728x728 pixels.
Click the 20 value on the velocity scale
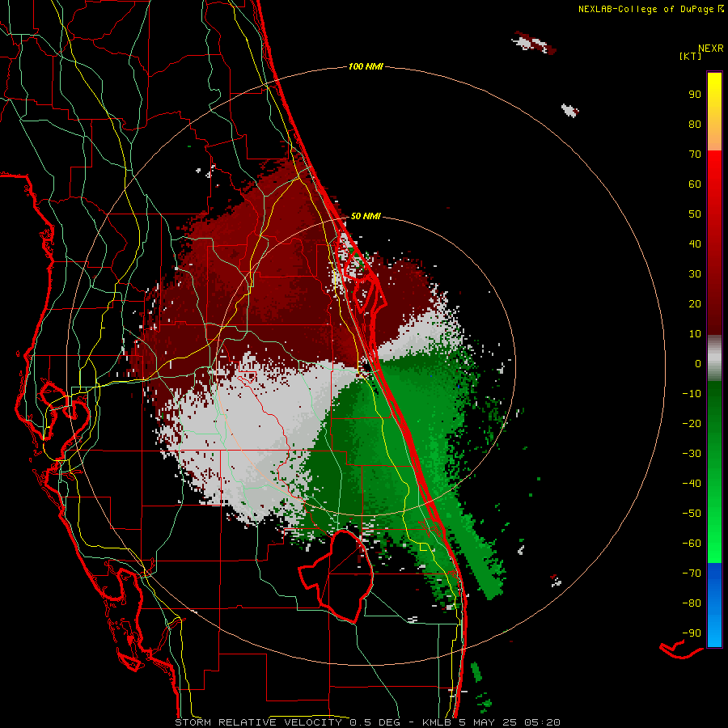pyautogui.click(x=695, y=303)
